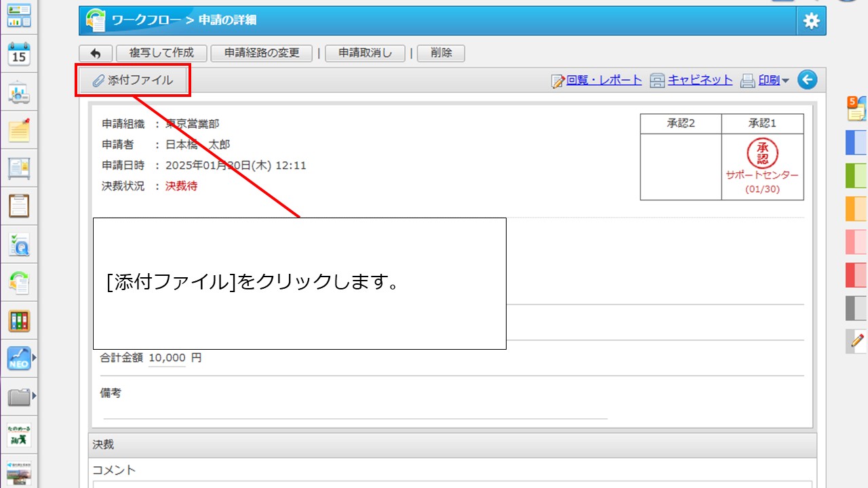Image resolution: width=868 pixels, height=488 pixels.
Task: Click the ワークフロー breadcrumb in header
Action: [146, 20]
